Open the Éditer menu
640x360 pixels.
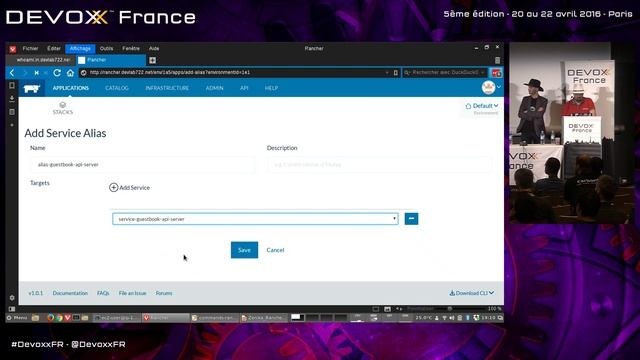click(53, 49)
